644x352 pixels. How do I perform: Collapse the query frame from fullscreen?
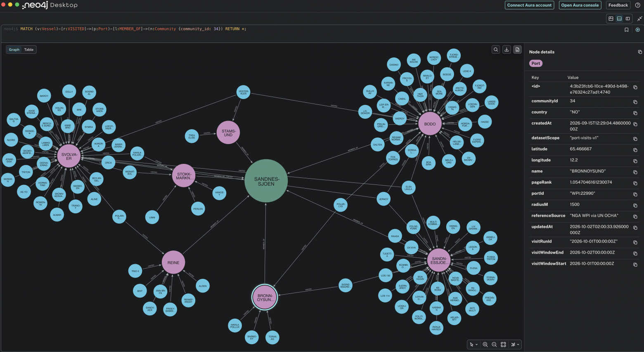click(x=639, y=19)
